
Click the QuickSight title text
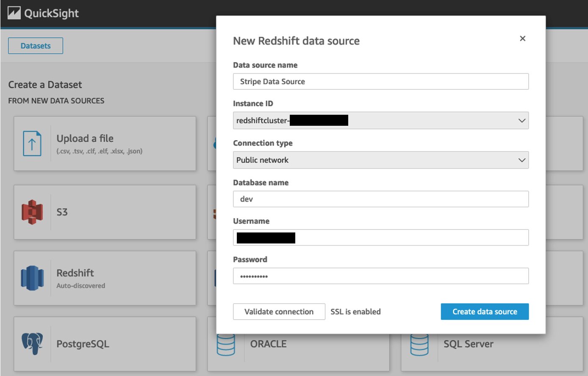click(x=51, y=14)
